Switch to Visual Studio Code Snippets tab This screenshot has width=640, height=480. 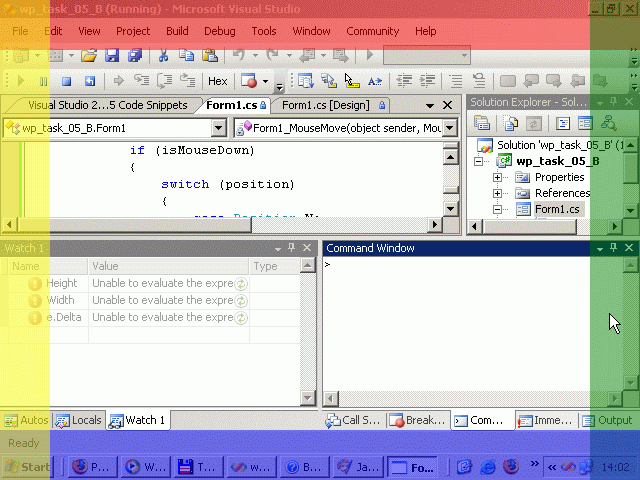tap(107, 105)
